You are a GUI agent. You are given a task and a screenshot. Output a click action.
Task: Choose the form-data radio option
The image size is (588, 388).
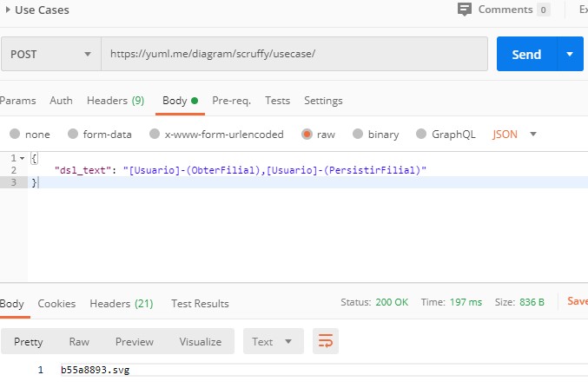click(x=72, y=135)
